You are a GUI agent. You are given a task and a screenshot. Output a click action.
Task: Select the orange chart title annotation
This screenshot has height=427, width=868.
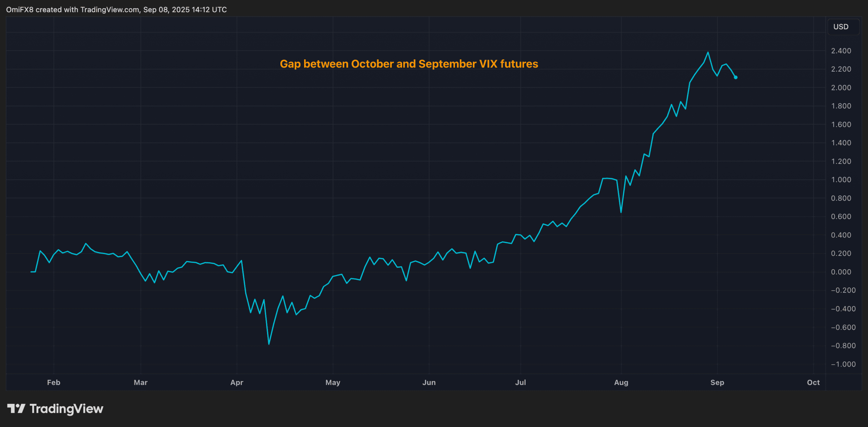[x=409, y=64]
